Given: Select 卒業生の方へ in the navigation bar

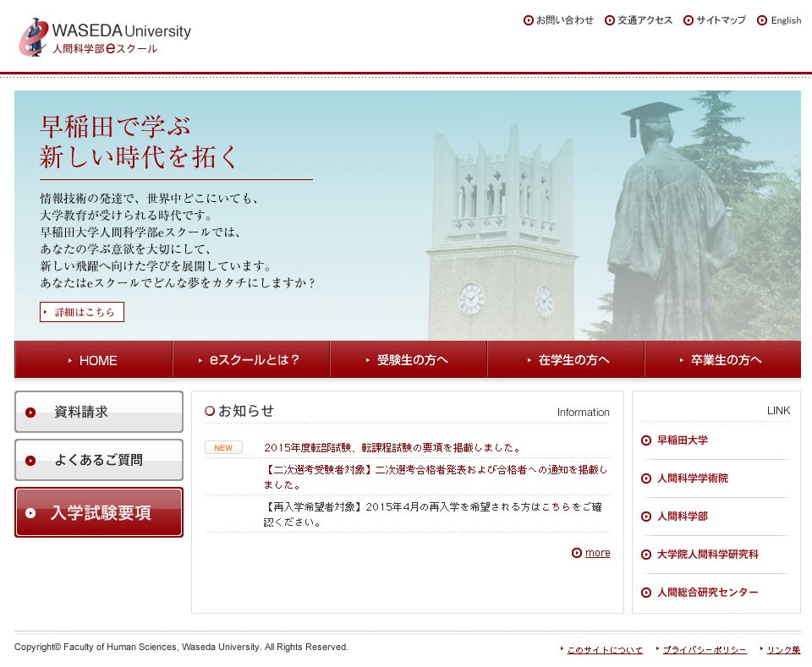Looking at the screenshot, I should [x=723, y=359].
